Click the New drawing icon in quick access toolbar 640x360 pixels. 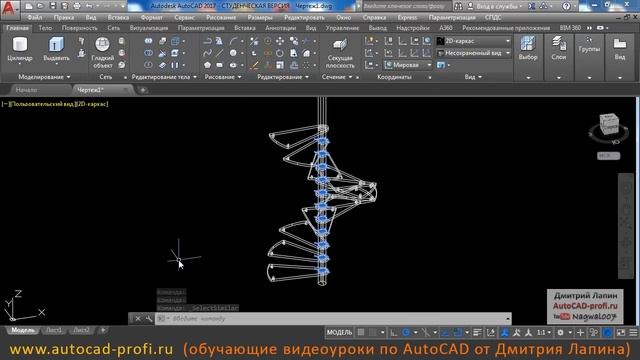[29, 6]
